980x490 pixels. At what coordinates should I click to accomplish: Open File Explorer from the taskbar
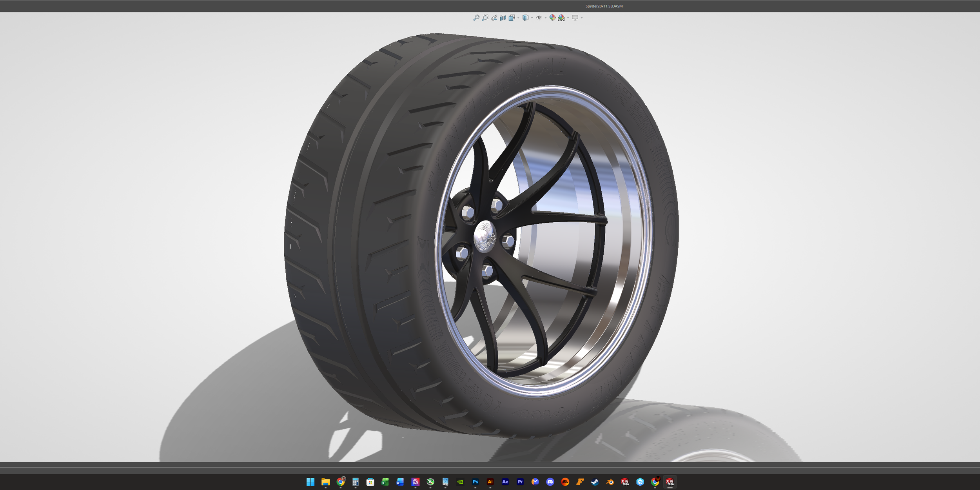point(325,482)
